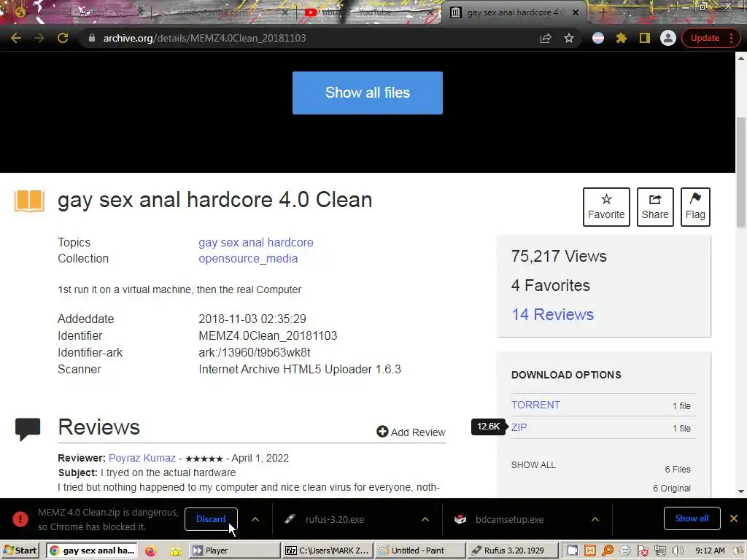Screen dimensions: 747x560
Task: Click the 9:12 AM system clock
Action: [x=710, y=551]
